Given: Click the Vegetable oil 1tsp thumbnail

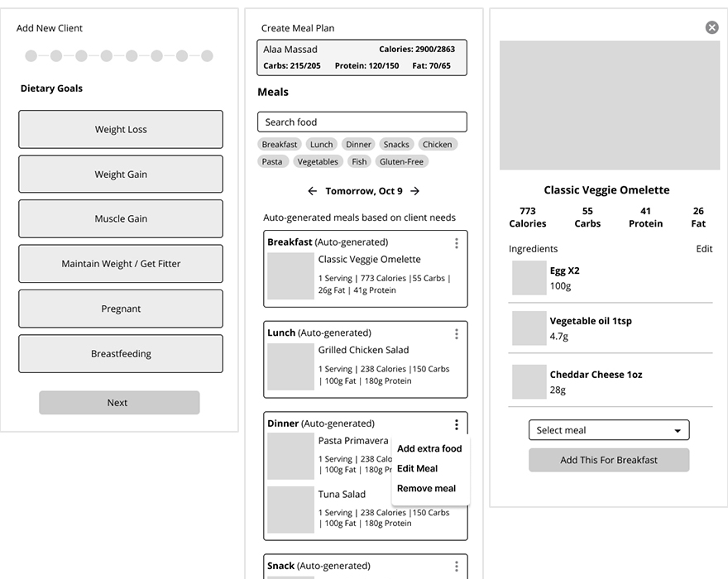Looking at the screenshot, I should (x=529, y=328).
